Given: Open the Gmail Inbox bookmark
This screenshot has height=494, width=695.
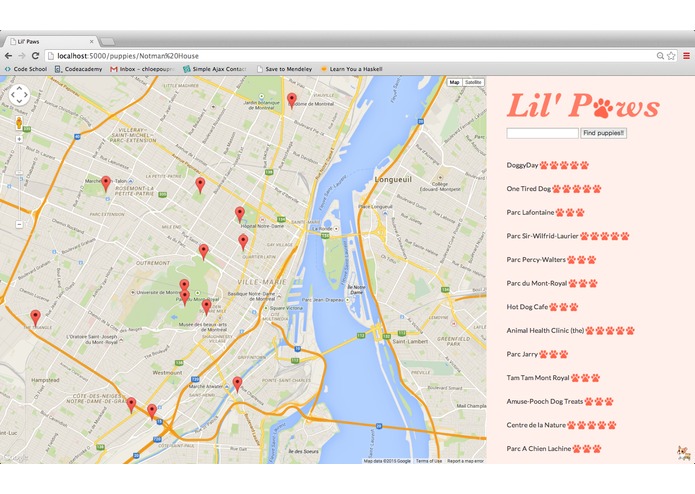Looking at the screenshot, I should [142, 69].
